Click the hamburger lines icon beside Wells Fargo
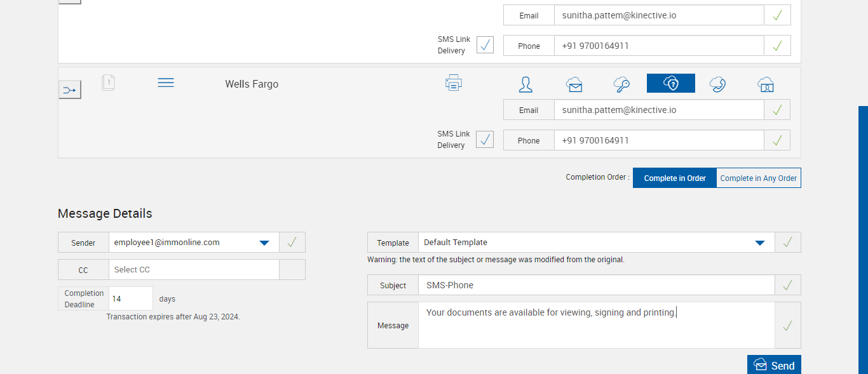Screen dimensions: 868x374 point(166,83)
